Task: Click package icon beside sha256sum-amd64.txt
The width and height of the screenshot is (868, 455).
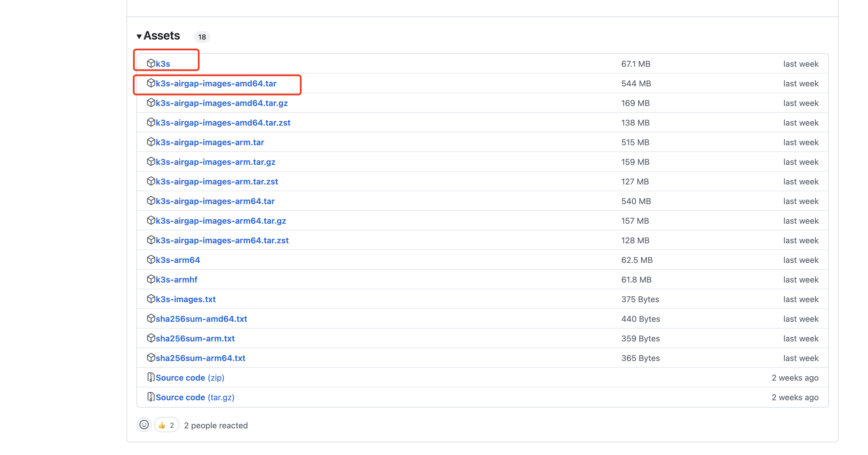Action: tap(151, 318)
